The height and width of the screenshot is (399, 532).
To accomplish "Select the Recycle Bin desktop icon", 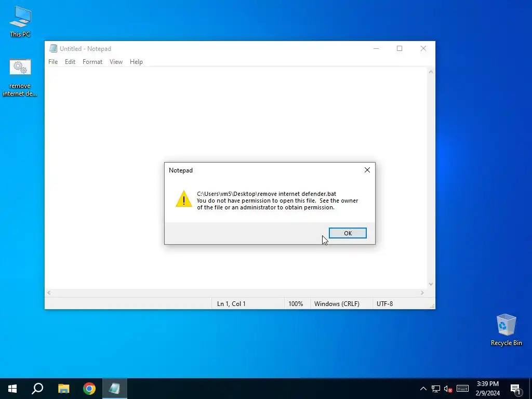I will pyautogui.click(x=506, y=330).
